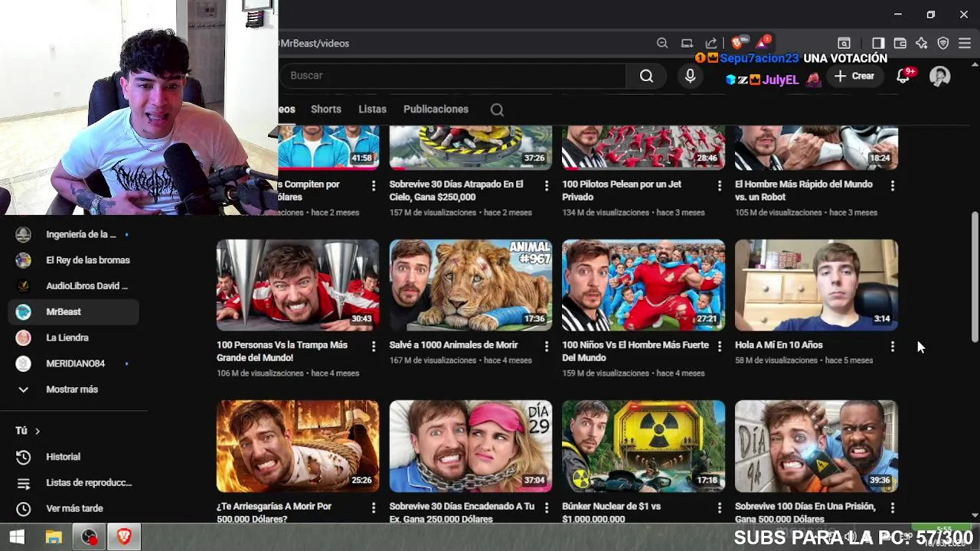Screen dimensions: 980x551
Task: Click the voice search microphone icon
Action: [x=690, y=76]
